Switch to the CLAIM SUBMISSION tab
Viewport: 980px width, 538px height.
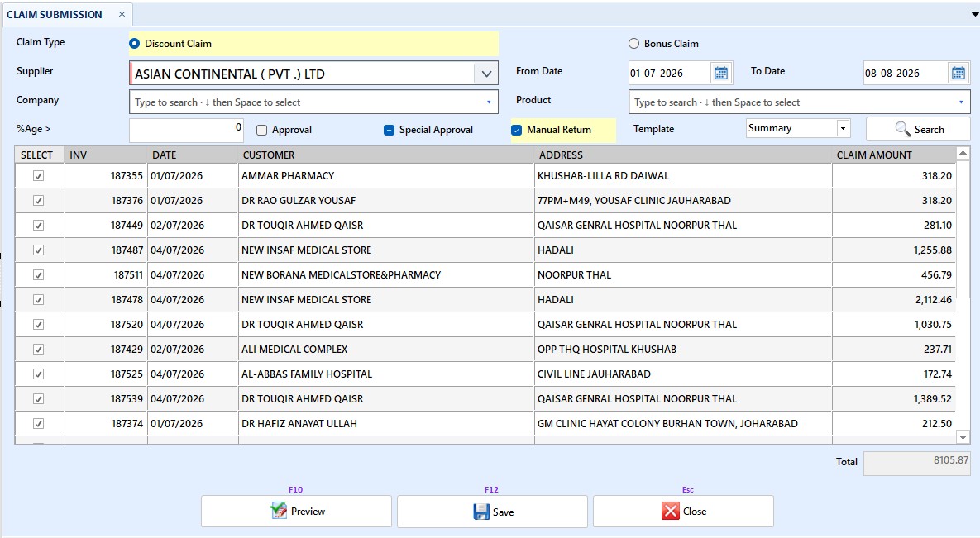(x=55, y=14)
